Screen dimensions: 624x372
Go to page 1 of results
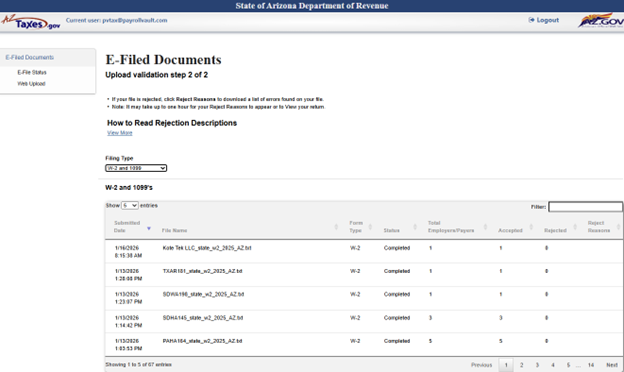pos(506,365)
